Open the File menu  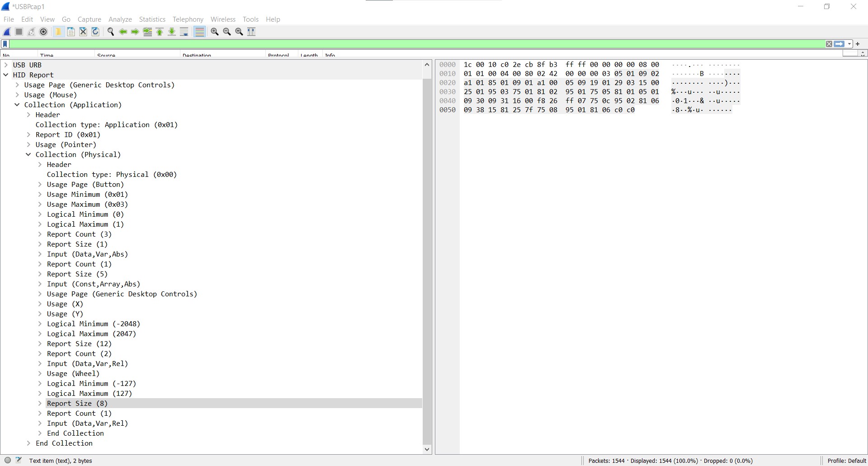pos(9,19)
